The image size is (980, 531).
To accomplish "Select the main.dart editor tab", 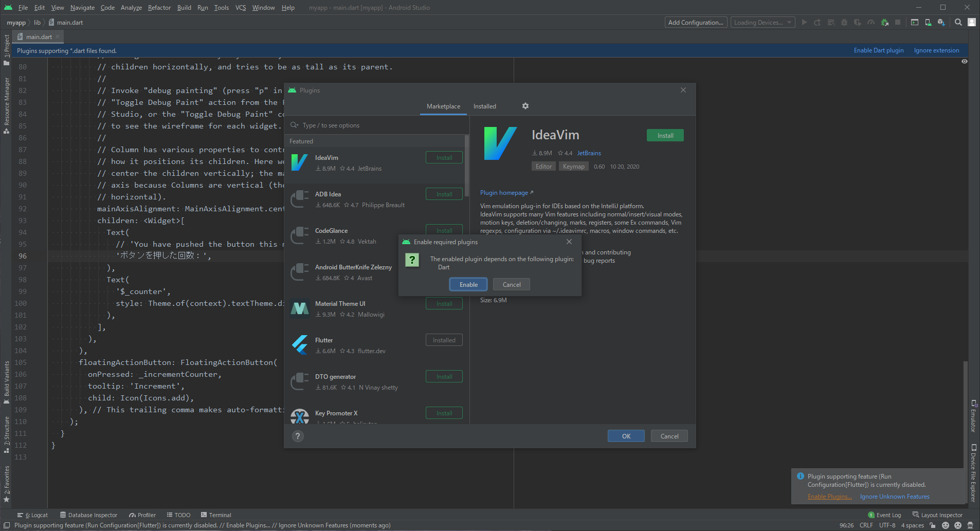I will pyautogui.click(x=39, y=37).
